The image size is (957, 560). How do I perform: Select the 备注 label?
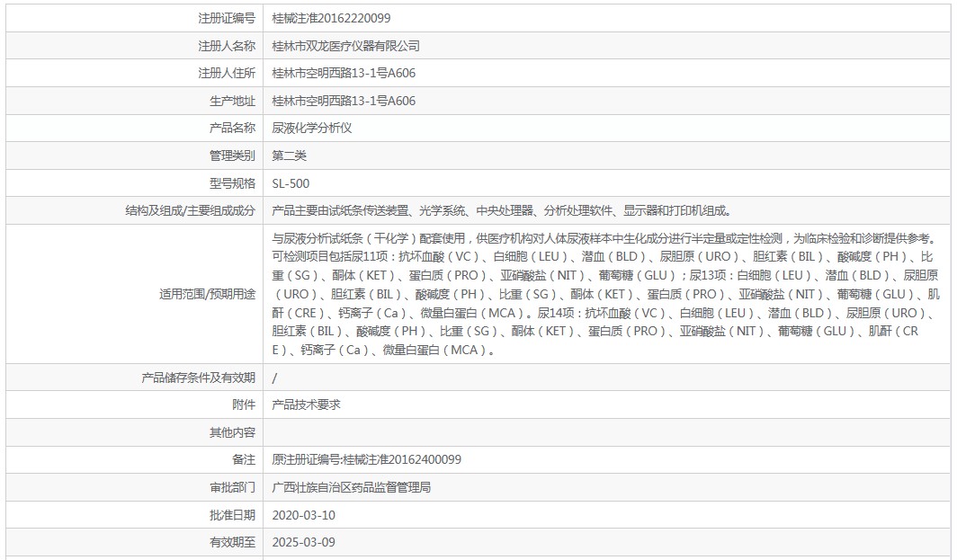click(x=244, y=459)
